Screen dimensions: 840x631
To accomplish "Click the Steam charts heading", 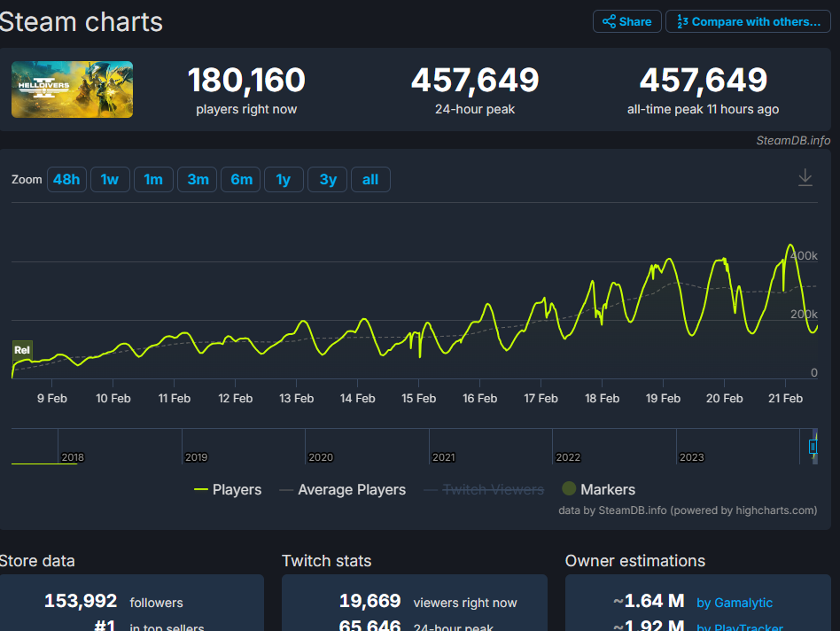I will coord(81,22).
